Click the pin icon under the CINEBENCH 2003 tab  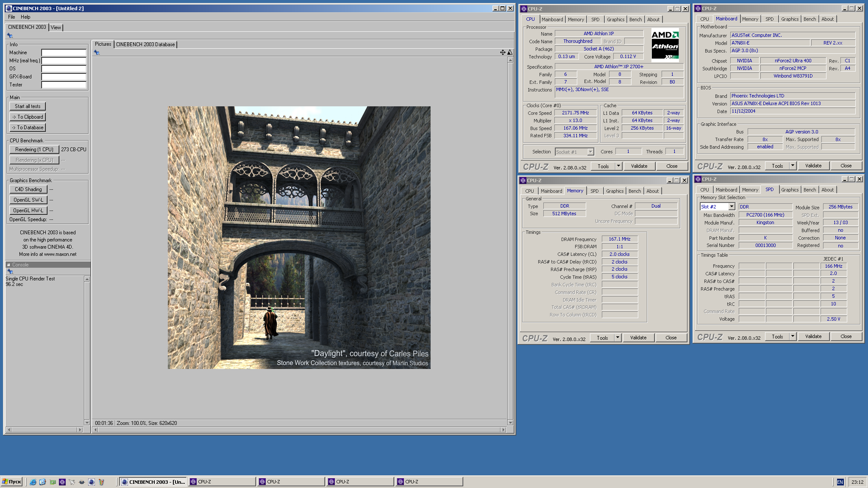tap(10, 36)
